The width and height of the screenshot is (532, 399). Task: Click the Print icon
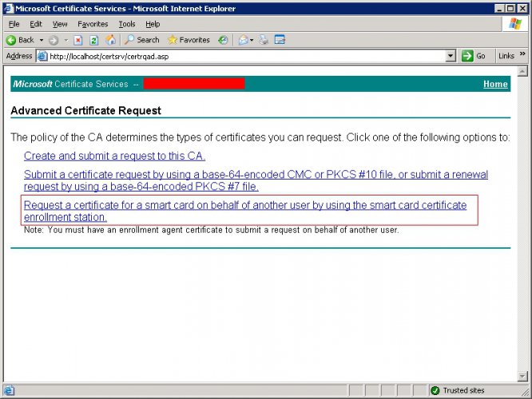(x=264, y=40)
